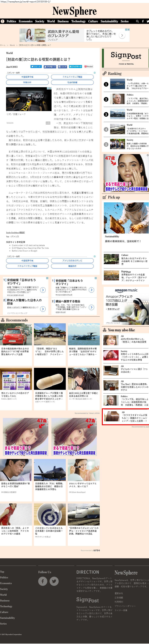Screen dimensions: 149x644
Task: Click the arrow button on top banner ad
Action: [x=122, y=36]
